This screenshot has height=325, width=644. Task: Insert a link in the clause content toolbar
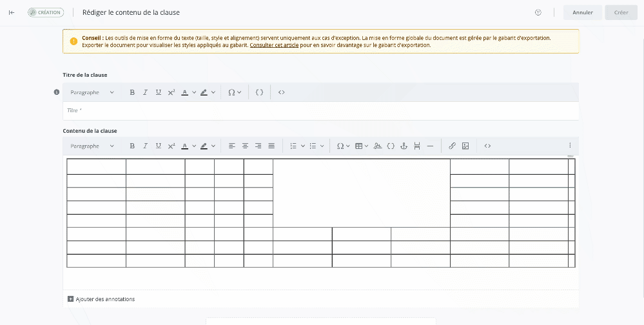(452, 146)
